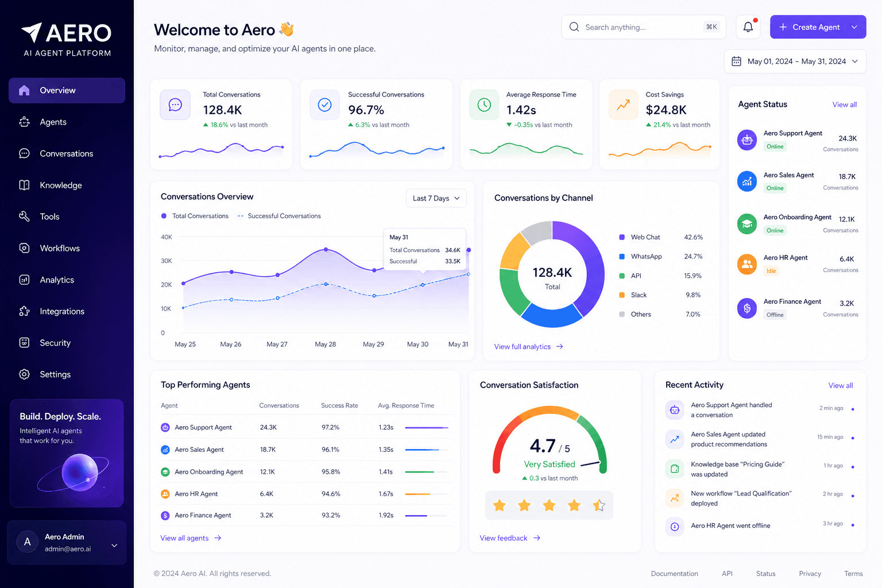Click the Settings gear icon in sidebar
Image resolution: width=882 pixels, height=588 pixels.
[x=24, y=374]
